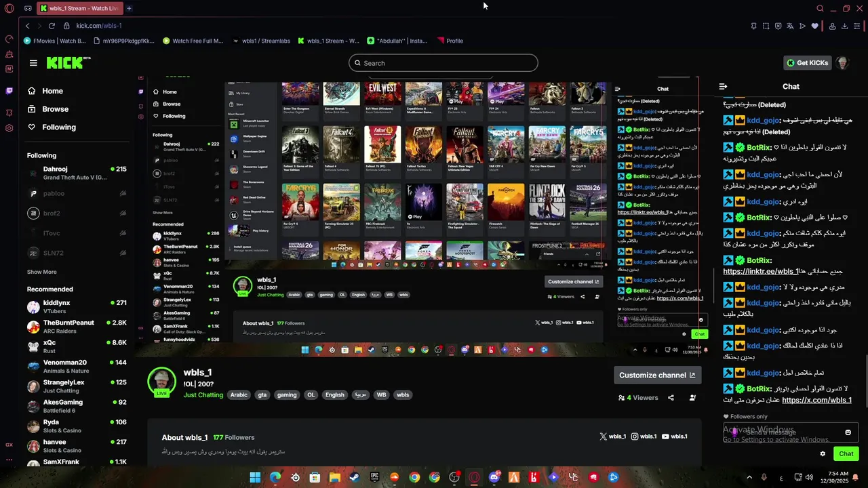Open linktr.ee/wbls_1 link in chat
Screen dimensions: 868x488
(x=762, y=271)
